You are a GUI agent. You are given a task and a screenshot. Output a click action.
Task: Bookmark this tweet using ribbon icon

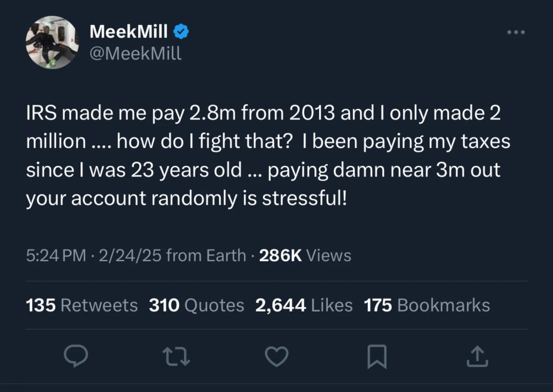(x=376, y=356)
